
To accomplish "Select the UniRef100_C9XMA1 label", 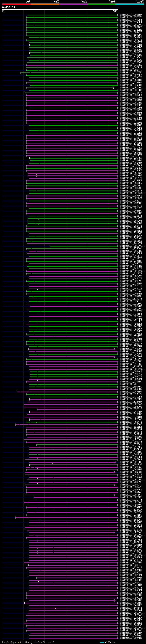I will [131, 638].
